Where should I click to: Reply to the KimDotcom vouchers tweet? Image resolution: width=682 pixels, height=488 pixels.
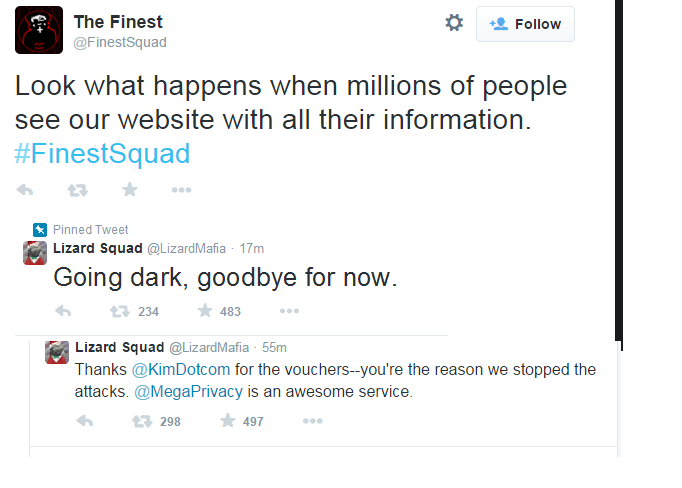pyautogui.click(x=85, y=421)
